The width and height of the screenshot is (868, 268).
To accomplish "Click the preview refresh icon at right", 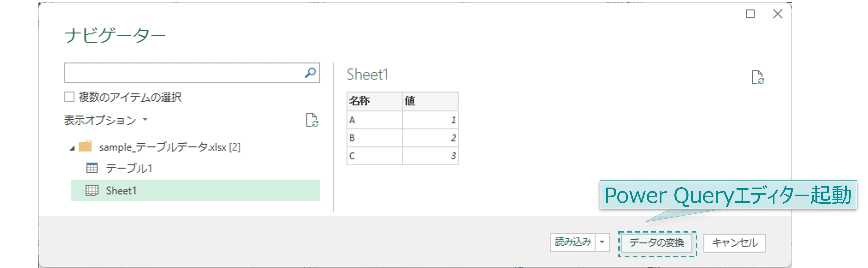I will pos(757,77).
